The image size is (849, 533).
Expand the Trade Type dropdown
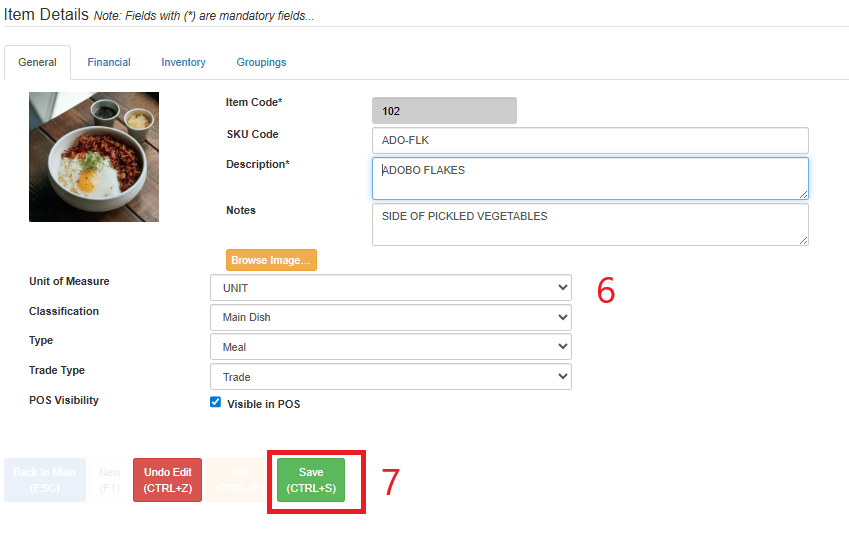tap(390, 377)
